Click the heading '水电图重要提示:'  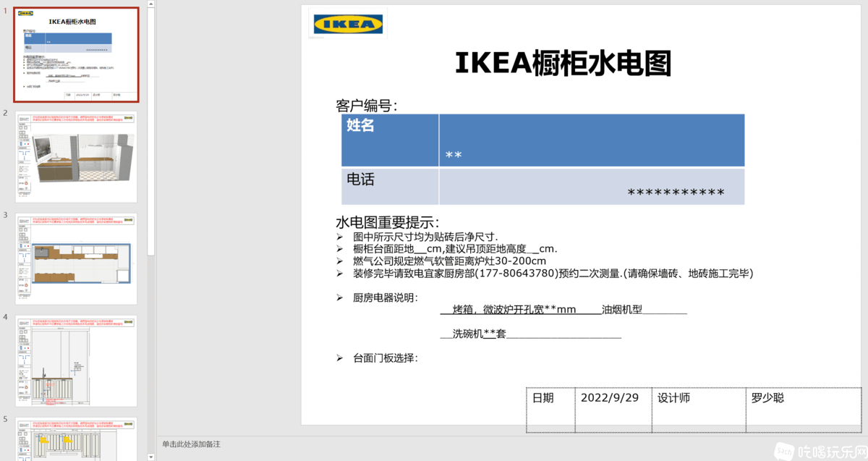pyautogui.click(x=388, y=222)
